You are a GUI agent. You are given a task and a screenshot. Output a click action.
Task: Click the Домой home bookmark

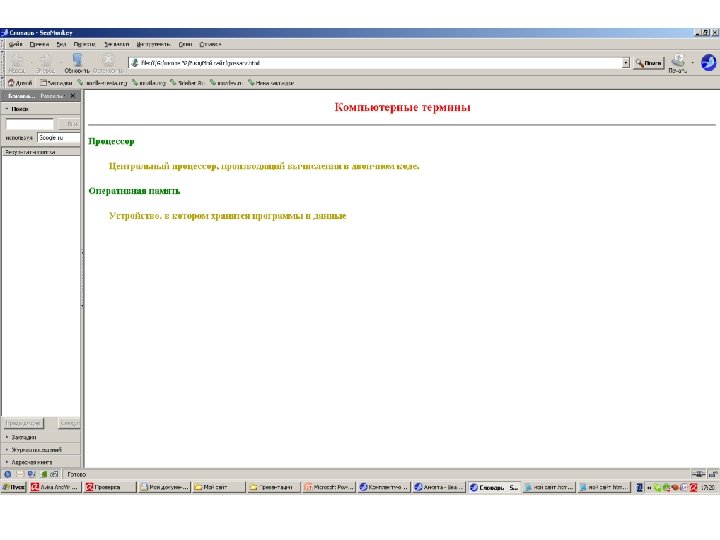pyautogui.click(x=20, y=83)
